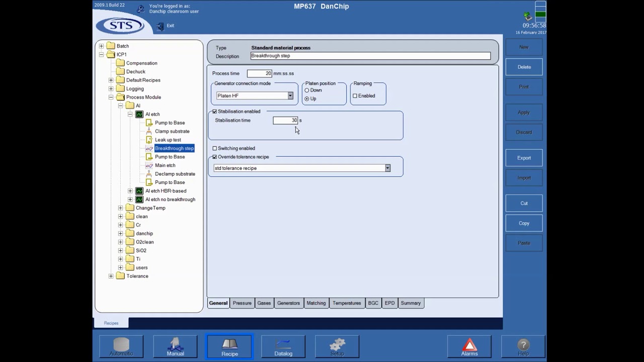
Task: Switch to the Temperatures tab
Action: pos(347,303)
